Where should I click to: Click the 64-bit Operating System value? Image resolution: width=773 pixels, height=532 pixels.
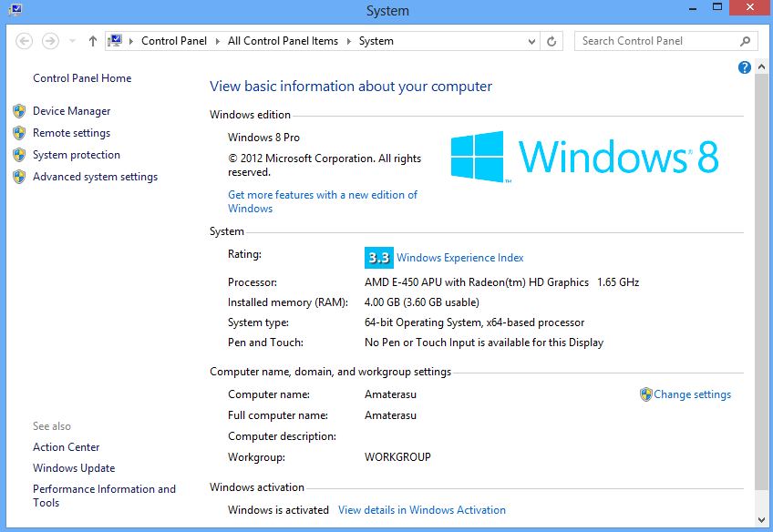point(474,322)
